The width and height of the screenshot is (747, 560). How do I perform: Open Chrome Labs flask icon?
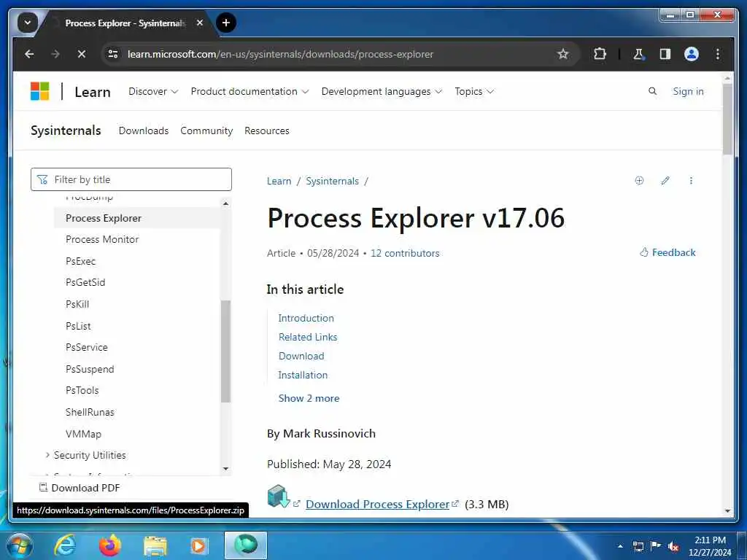638,54
